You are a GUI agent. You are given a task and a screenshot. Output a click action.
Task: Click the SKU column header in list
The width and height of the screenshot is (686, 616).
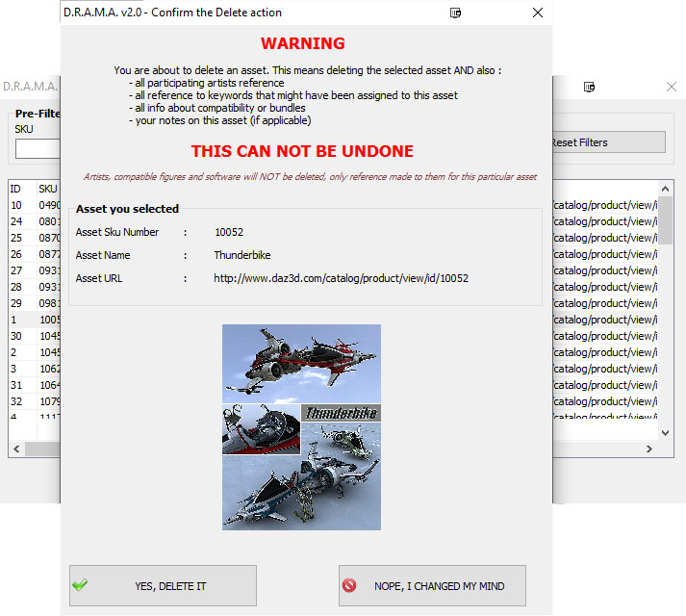point(48,189)
